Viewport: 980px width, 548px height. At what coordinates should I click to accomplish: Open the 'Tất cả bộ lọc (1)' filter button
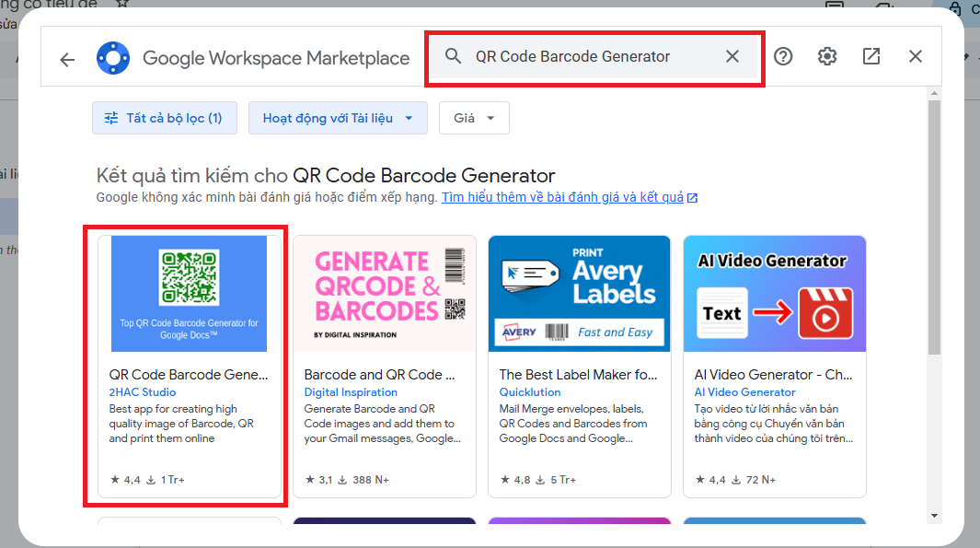[164, 118]
